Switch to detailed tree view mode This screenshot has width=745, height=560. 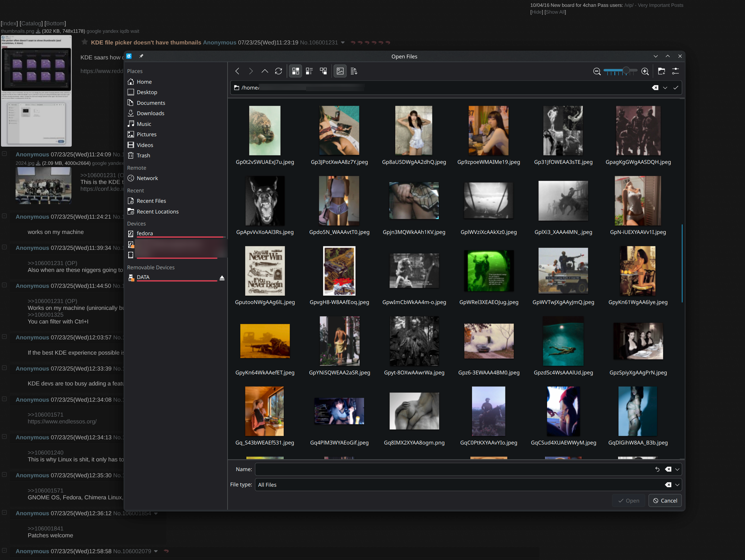pyautogui.click(x=323, y=71)
